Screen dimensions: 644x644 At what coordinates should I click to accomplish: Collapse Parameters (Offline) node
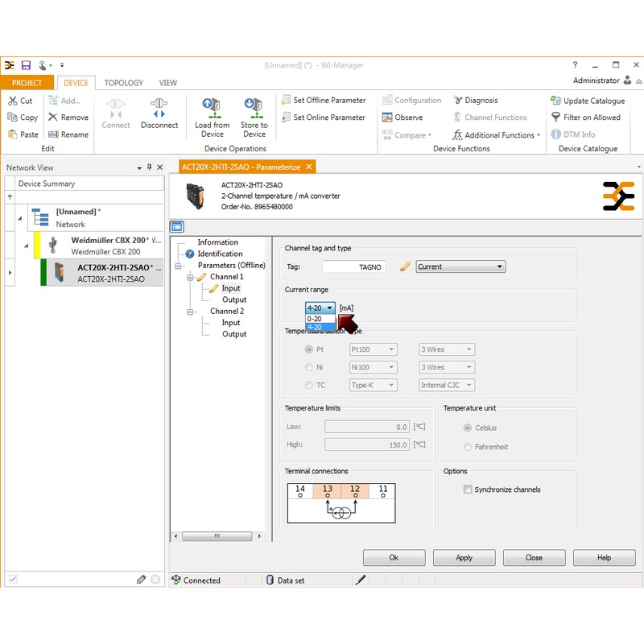[178, 266]
